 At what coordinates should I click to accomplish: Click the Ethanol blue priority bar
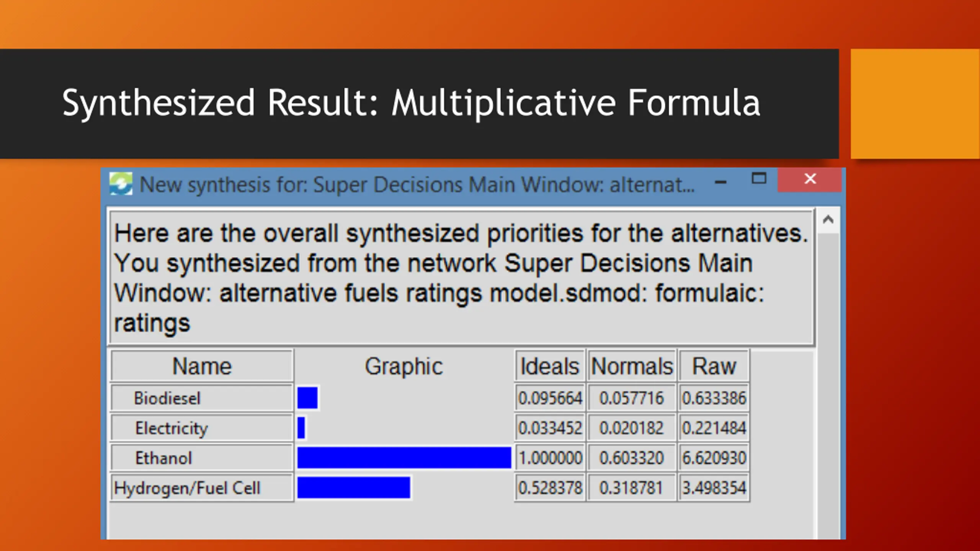click(x=404, y=458)
